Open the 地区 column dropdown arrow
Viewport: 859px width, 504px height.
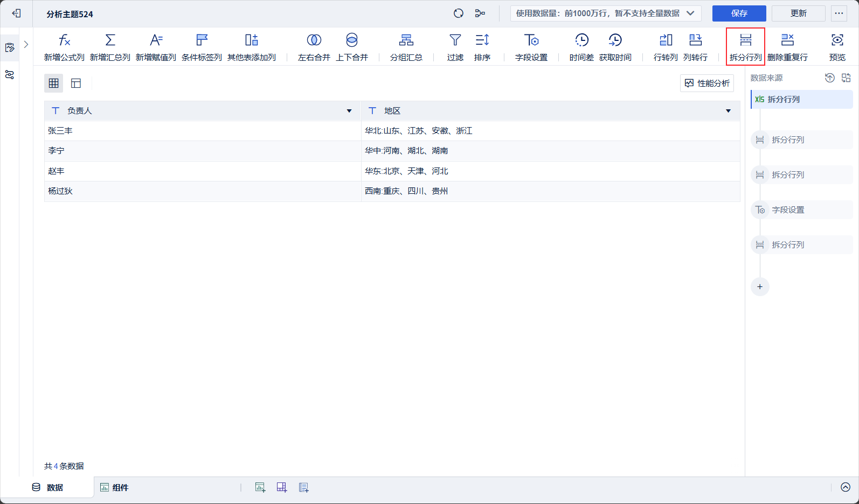[728, 111]
